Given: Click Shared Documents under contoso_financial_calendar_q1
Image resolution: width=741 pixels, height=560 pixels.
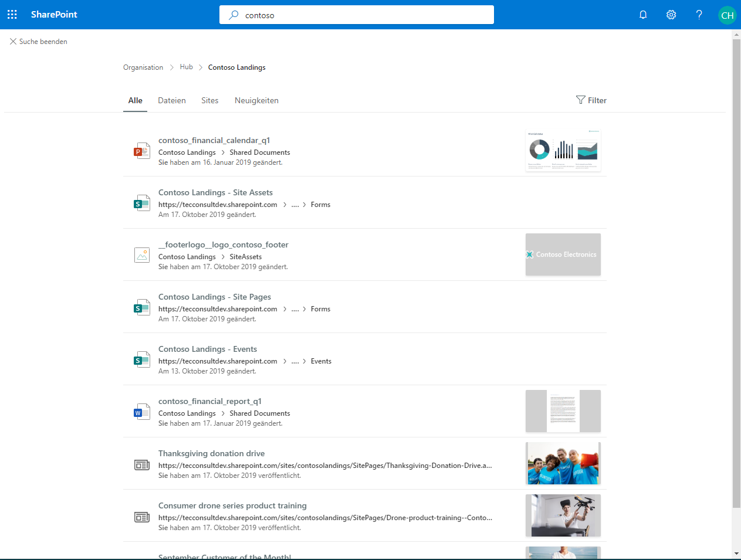Looking at the screenshot, I should 260,152.
